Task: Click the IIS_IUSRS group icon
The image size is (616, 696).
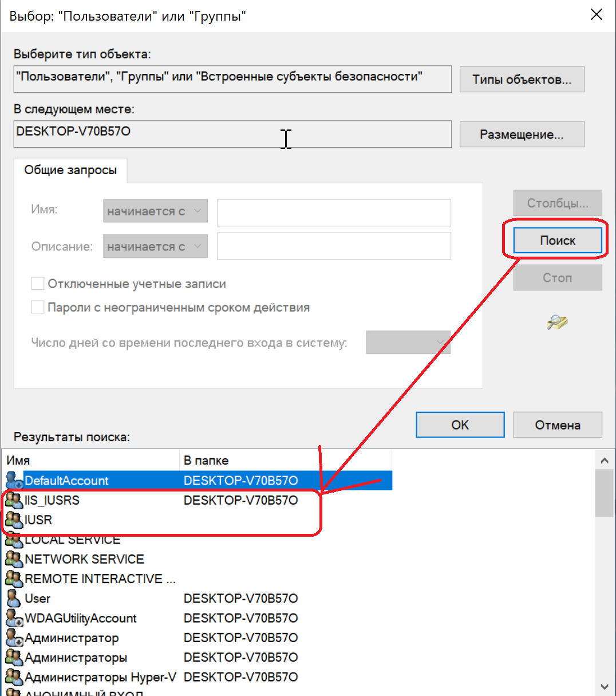Action: [x=14, y=500]
